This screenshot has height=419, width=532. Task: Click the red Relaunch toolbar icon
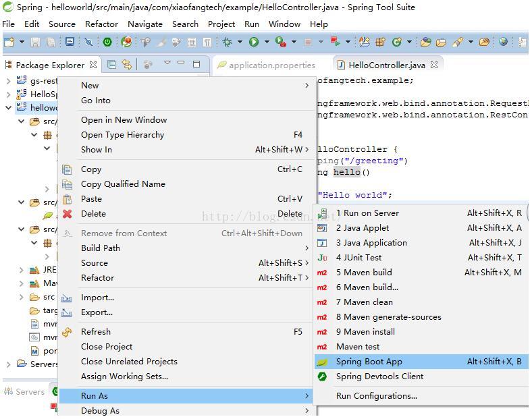pyautogui.click(x=335, y=42)
